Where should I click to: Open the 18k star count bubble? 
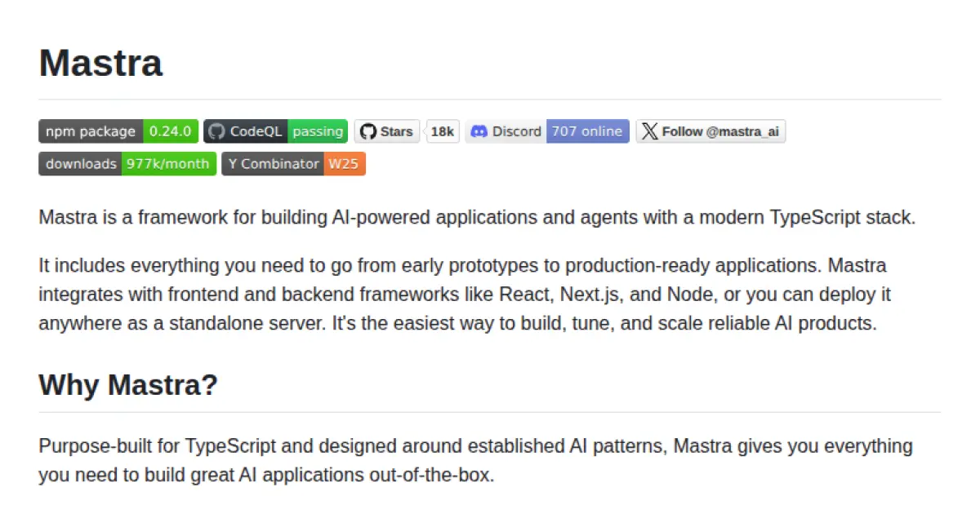tap(443, 131)
